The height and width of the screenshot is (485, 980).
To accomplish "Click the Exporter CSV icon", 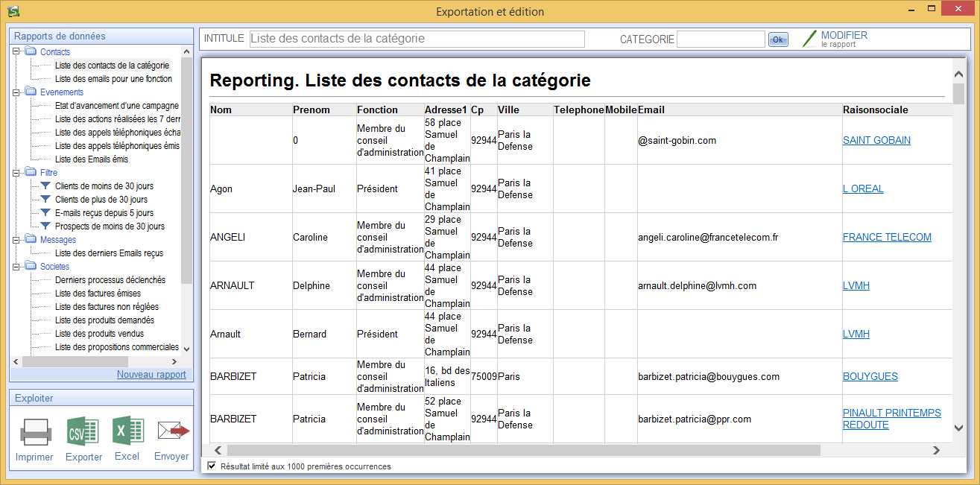I will 83,432.
